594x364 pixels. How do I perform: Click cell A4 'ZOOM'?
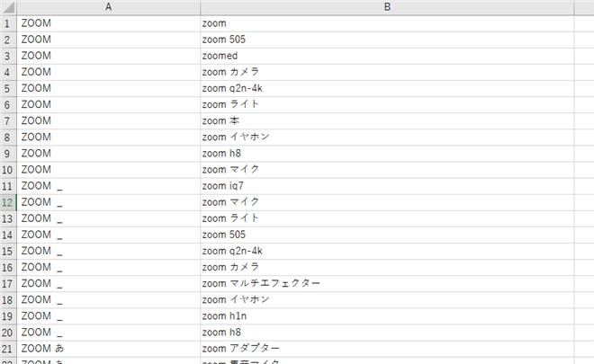(108, 72)
